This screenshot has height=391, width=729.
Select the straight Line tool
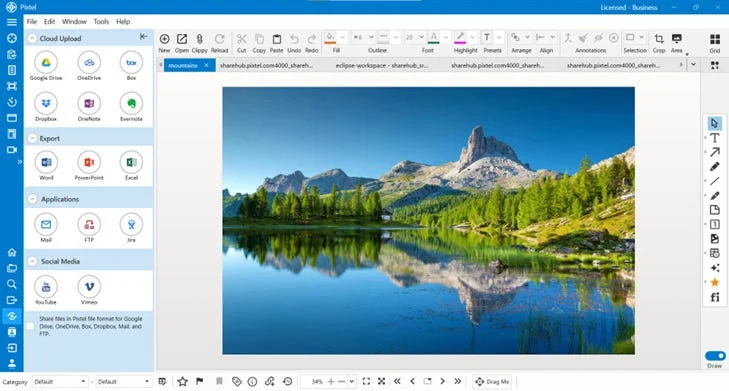(715, 181)
